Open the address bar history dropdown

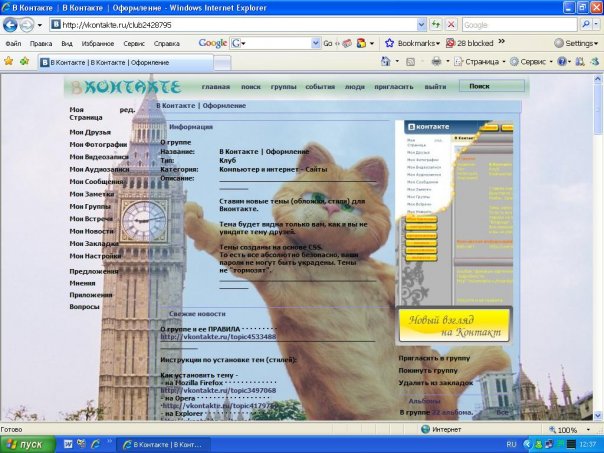coord(421,25)
